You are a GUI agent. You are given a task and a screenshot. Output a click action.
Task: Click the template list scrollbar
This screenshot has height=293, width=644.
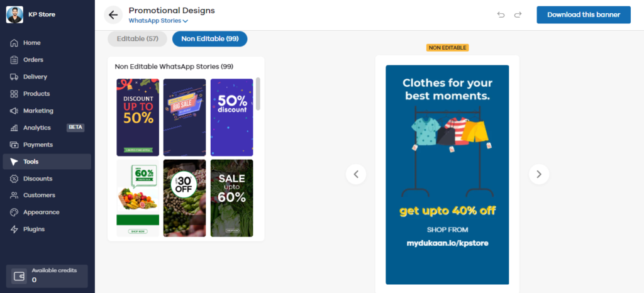[258, 94]
